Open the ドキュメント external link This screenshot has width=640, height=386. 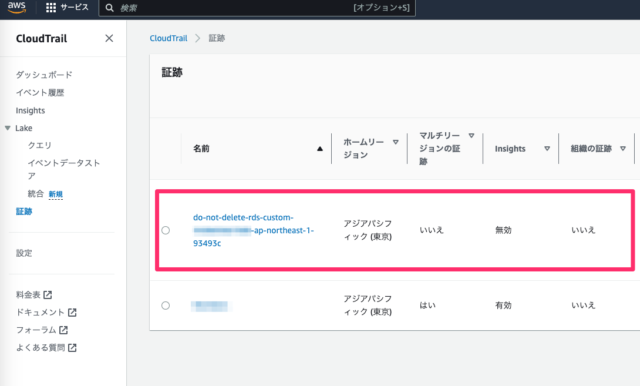(x=46, y=312)
